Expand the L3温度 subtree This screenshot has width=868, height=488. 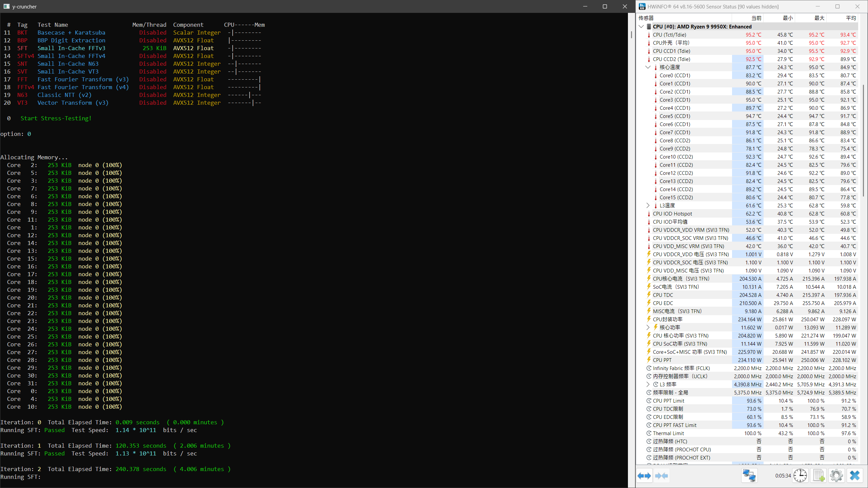pyautogui.click(x=648, y=205)
